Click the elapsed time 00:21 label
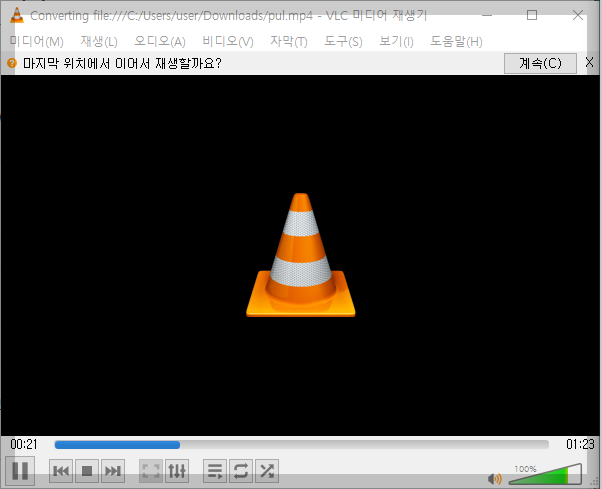Screen dimensions: 602x489 point(24,444)
